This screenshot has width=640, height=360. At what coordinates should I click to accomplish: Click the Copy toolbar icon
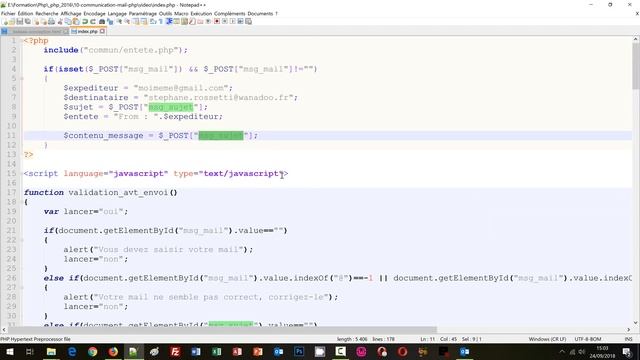[x=67, y=21]
